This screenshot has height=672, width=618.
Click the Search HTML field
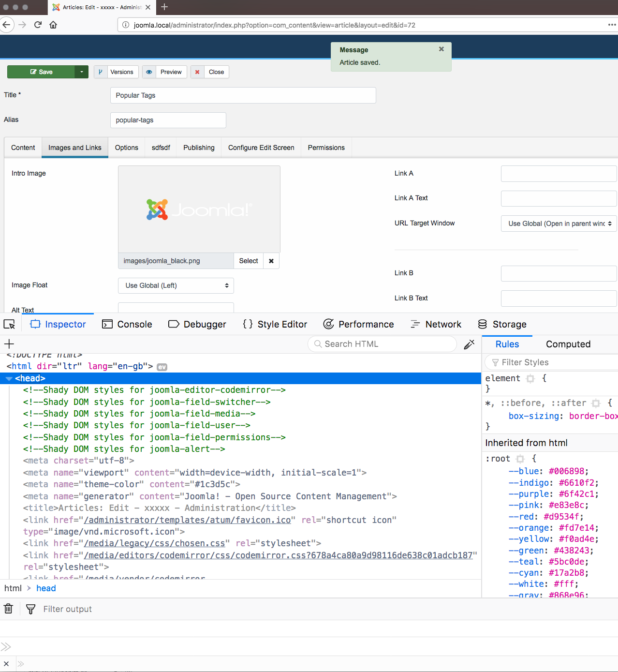pyautogui.click(x=382, y=344)
